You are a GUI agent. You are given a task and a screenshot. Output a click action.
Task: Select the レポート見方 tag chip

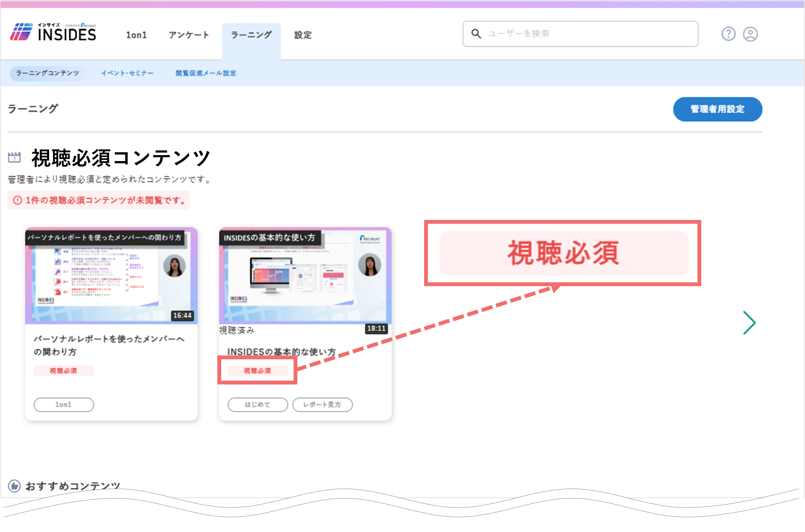pyautogui.click(x=322, y=405)
